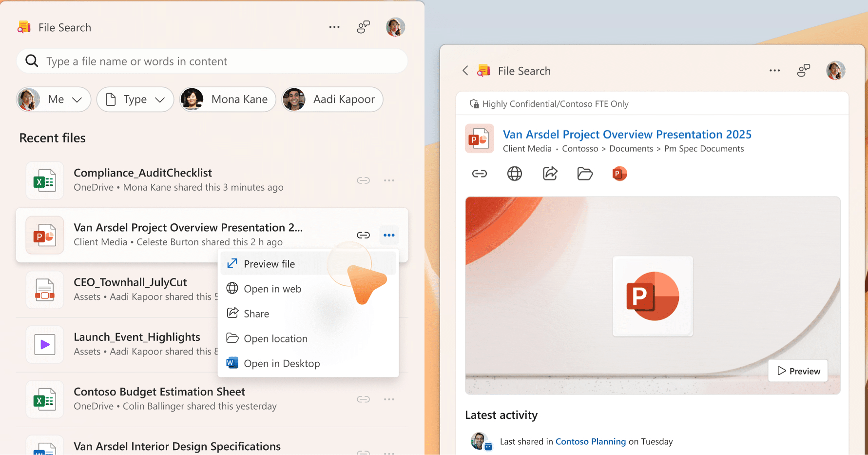
Task: Click the magnifier search icon
Action: click(x=32, y=61)
